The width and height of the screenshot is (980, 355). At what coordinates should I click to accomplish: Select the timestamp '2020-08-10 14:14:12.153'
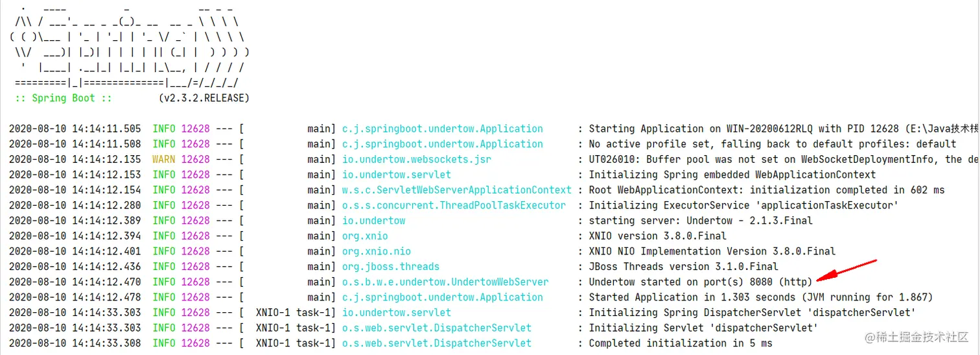pyautogui.click(x=75, y=175)
